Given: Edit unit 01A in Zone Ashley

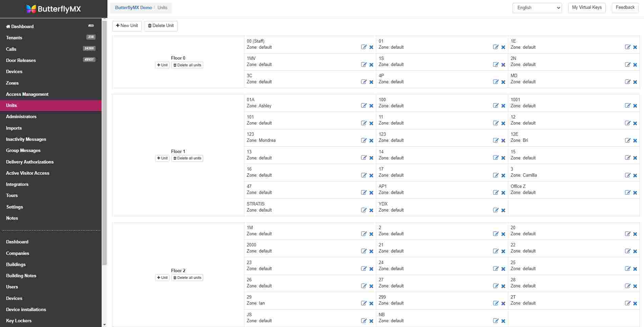Looking at the screenshot, I should point(363,106).
